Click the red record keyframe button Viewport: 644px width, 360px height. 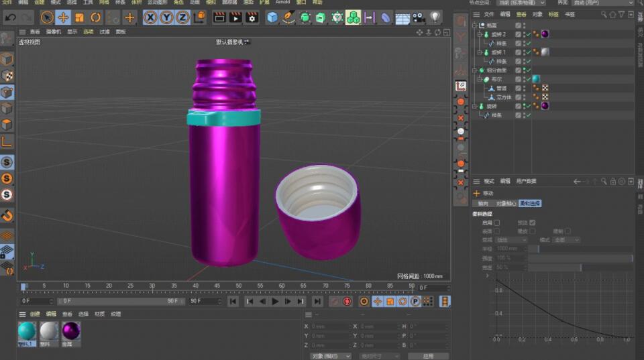(347, 302)
